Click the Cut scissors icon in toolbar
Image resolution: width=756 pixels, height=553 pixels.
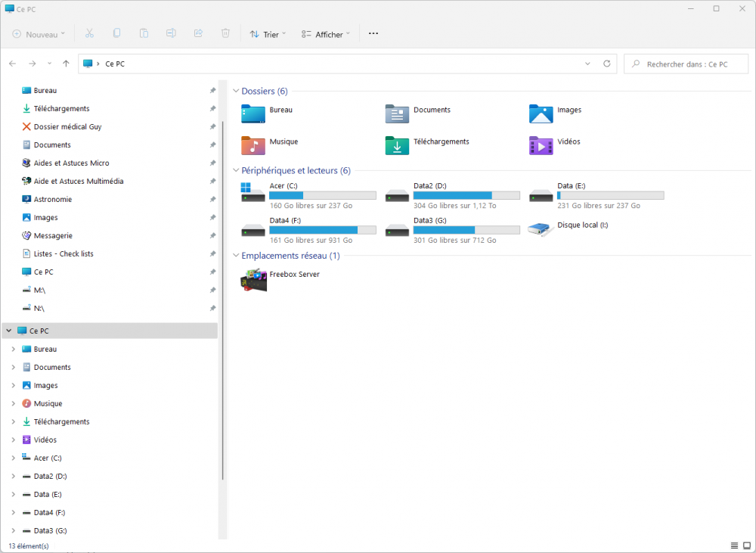(89, 34)
